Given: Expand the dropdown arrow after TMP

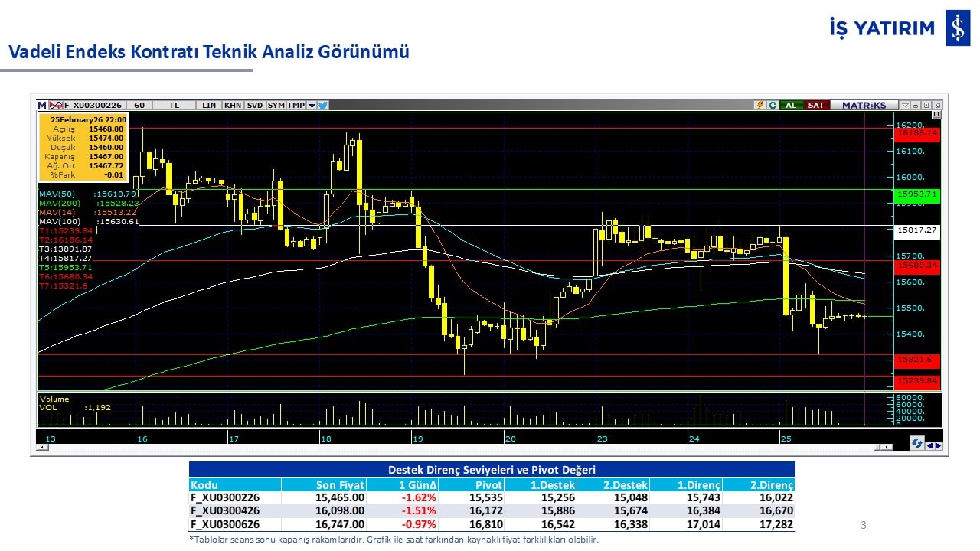Looking at the screenshot, I should [x=312, y=106].
